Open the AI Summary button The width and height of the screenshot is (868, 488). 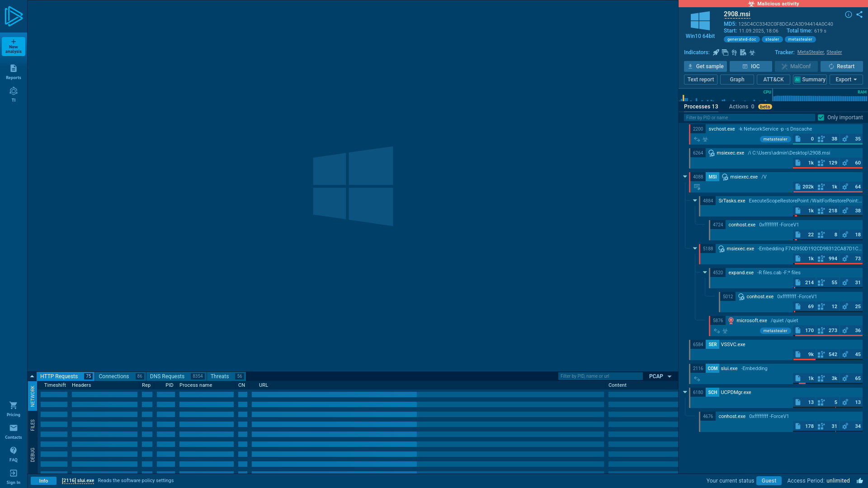810,80
